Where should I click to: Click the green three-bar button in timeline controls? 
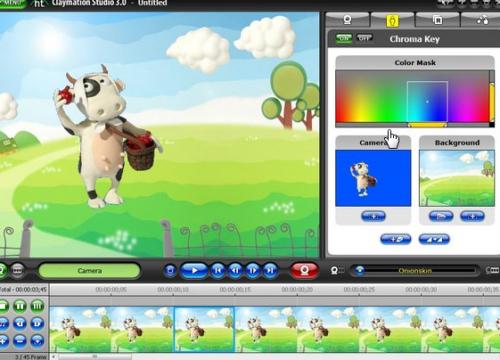click(x=37, y=306)
